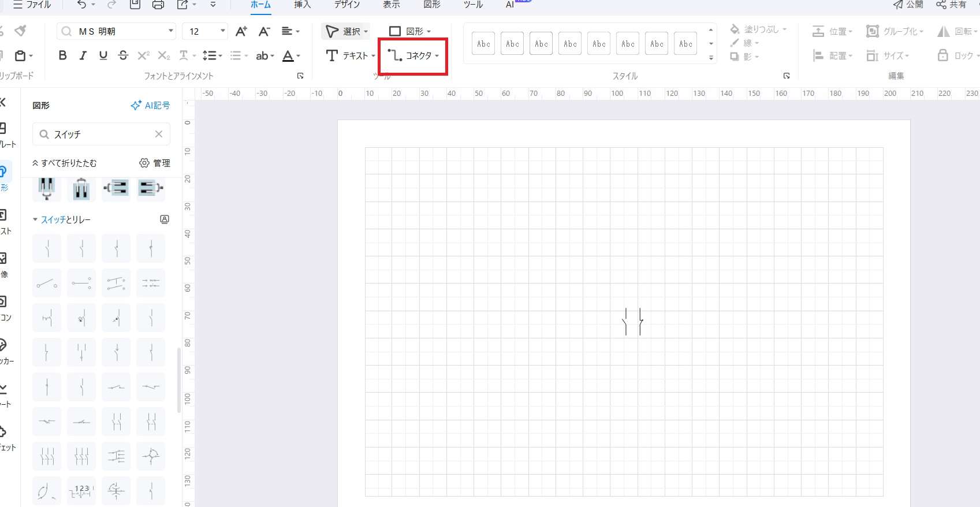Screen dimensions: 980x507
Task: Open the デザイン ribbon tab
Action: pyautogui.click(x=346, y=5)
